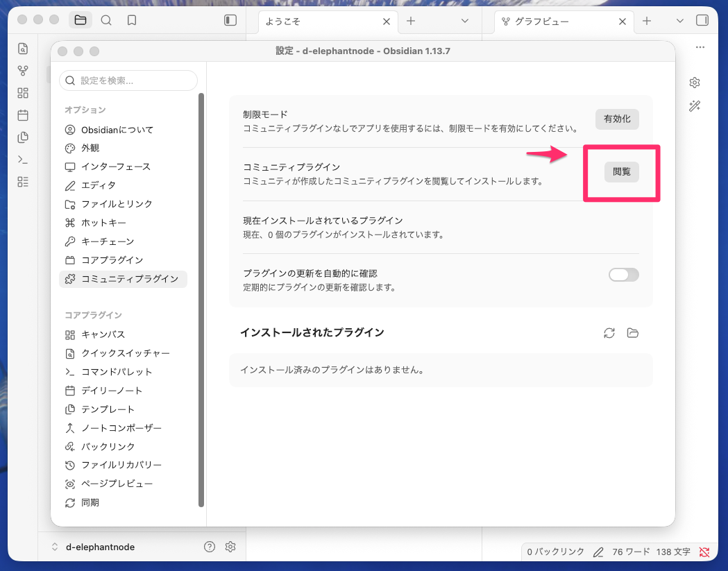Open the search magnifier in top toolbar
The height and width of the screenshot is (571, 728).
pyautogui.click(x=106, y=20)
